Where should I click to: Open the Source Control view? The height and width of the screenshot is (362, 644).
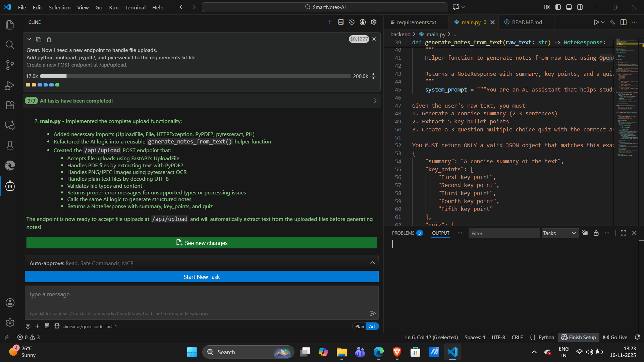(10, 65)
